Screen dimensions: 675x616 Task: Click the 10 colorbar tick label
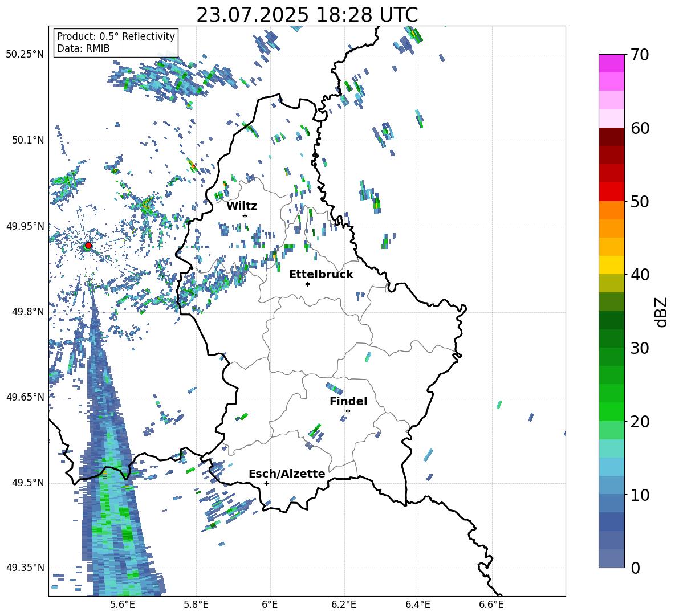pos(640,495)
